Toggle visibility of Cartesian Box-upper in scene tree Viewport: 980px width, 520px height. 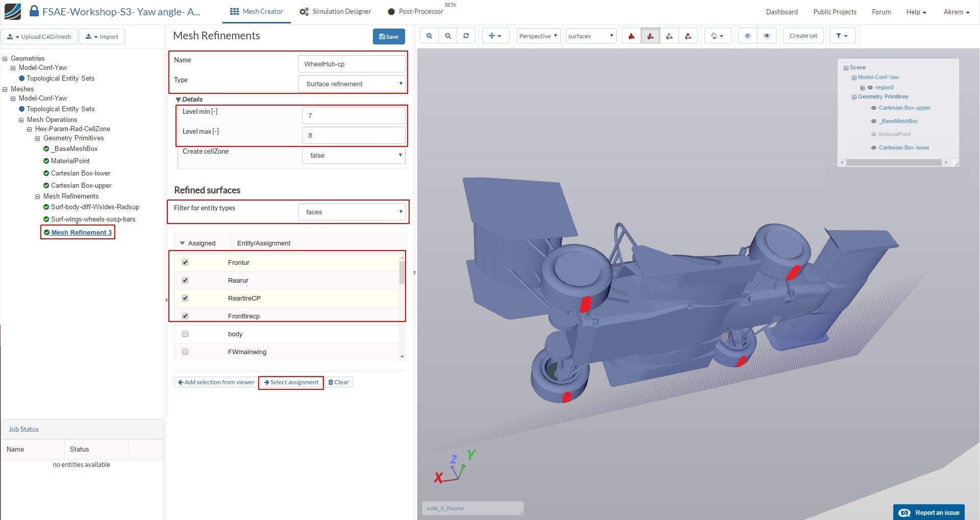point(874,108)
